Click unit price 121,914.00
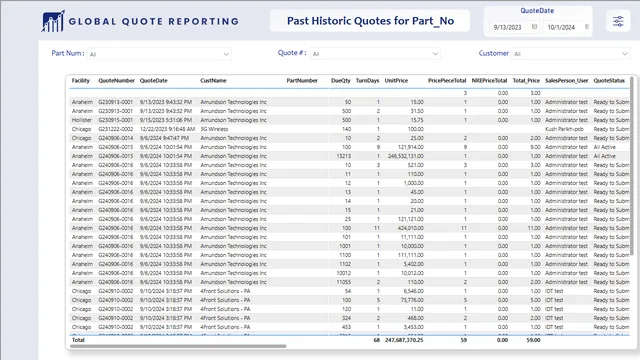Viewport: 640px width, 360px height. [x=411, y=147]
